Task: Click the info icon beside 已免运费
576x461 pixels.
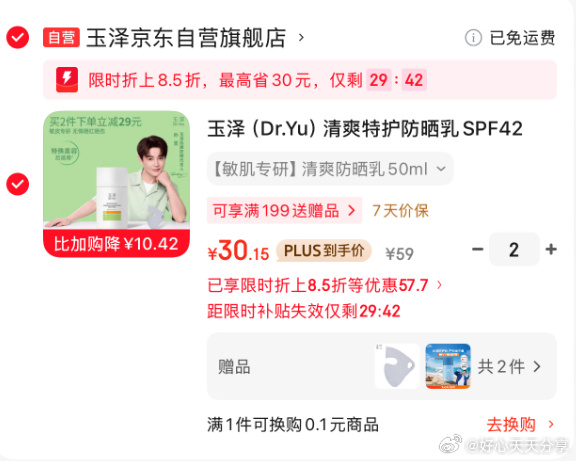Action: [473, 38]
